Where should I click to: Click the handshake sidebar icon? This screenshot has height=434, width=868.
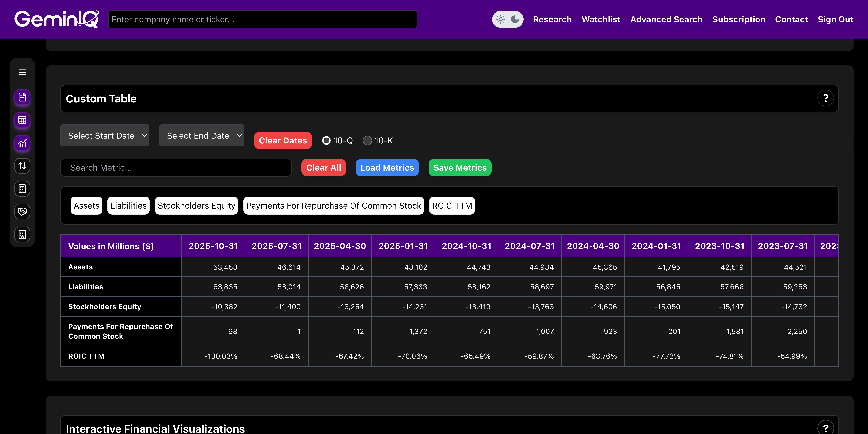click(x=22, y=212)
